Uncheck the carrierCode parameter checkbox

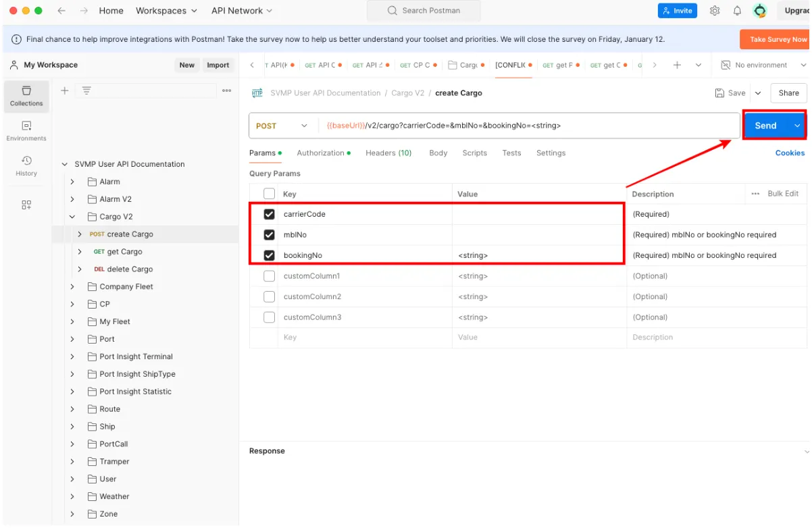click(269, 214)
